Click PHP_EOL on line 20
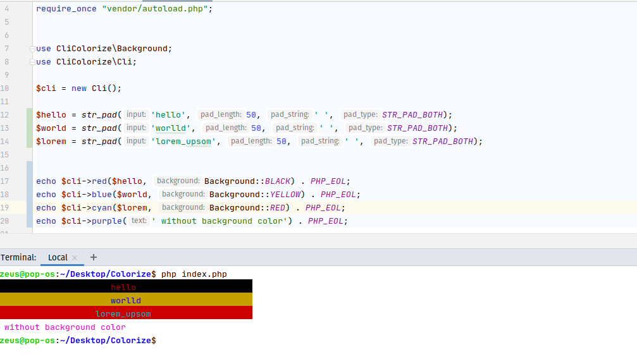 [x=325, y=221]
